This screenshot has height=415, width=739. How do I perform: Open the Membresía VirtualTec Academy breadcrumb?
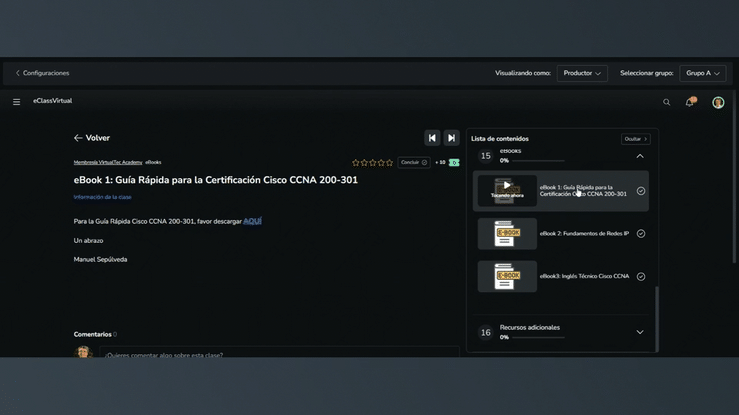tap(108, 162)
